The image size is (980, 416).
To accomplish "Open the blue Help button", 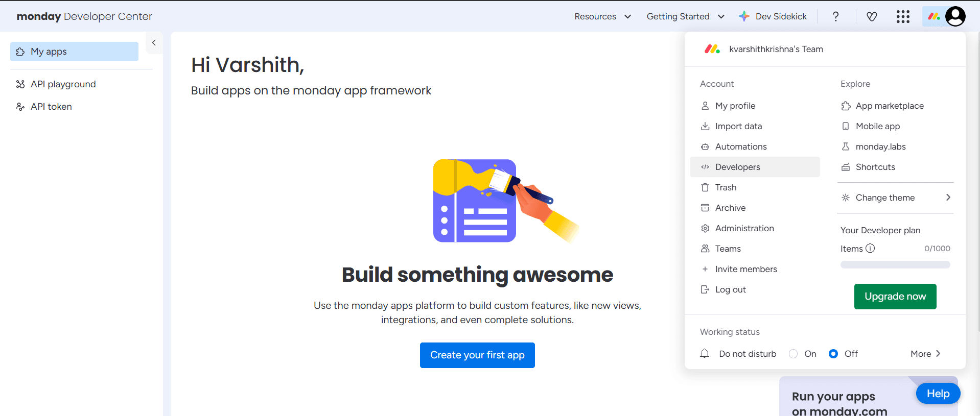I will point(938,394).
